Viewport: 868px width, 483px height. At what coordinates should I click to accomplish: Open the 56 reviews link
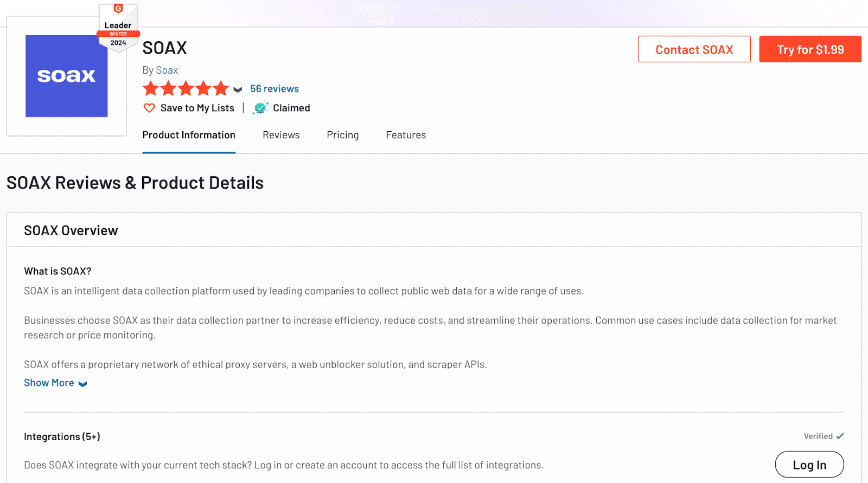pos(275,88)
